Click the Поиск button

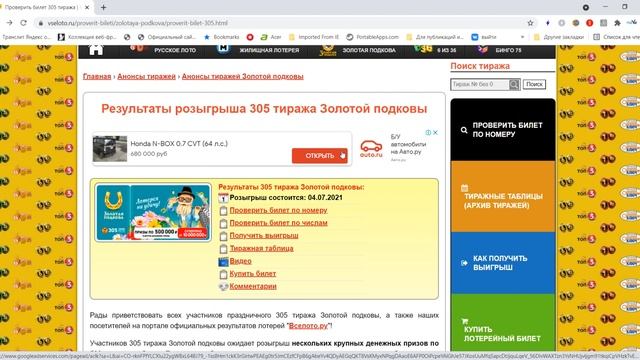[534, 84]
